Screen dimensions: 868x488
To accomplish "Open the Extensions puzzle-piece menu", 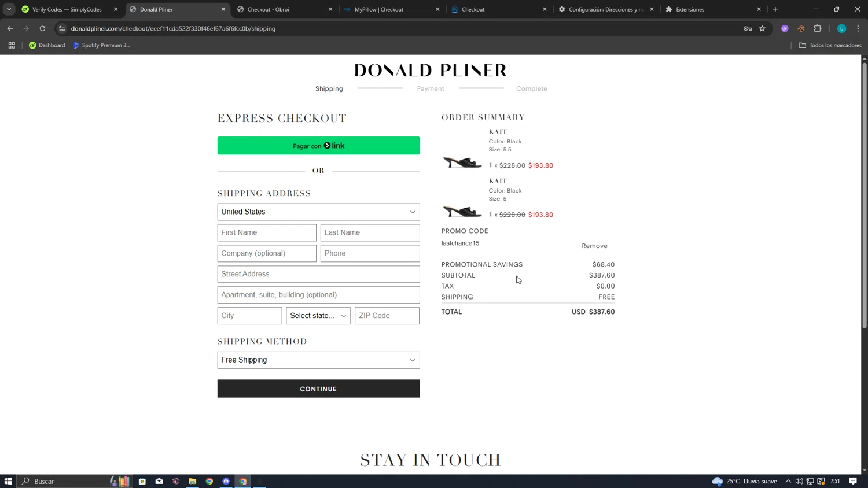I will click(818, 28).
